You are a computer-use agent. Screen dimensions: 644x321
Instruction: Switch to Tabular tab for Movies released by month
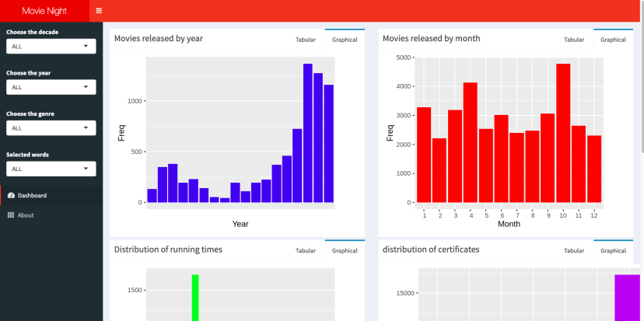(574, 40)
